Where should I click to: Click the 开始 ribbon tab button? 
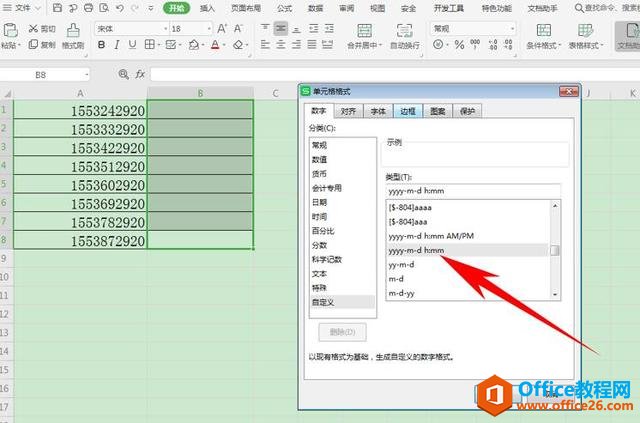(x=176, y=8)
